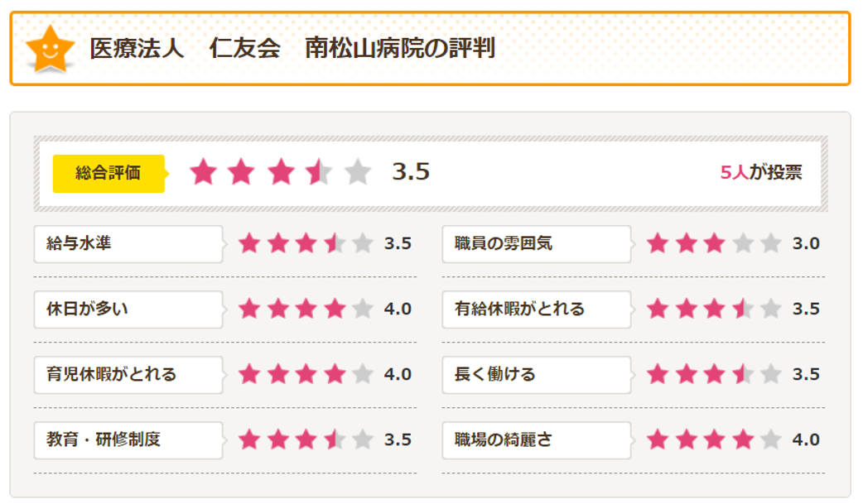863x504 pixels.
Task: Click the 総合評価 star rating row
Action: 280,173
